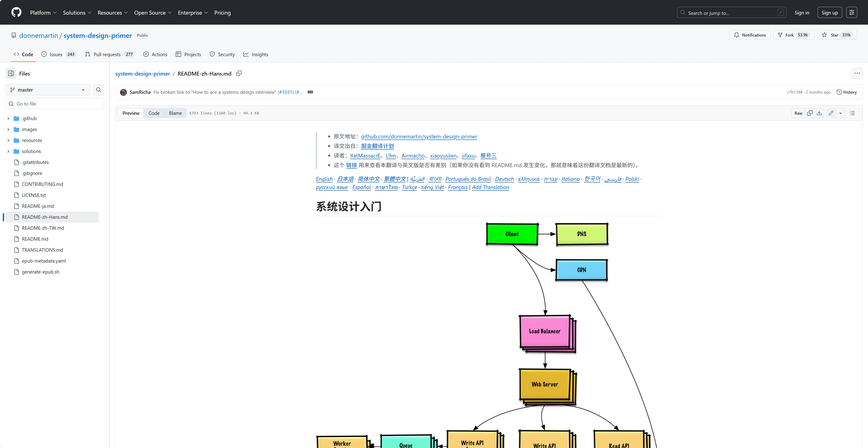Copy the README-zh-Hans.md file path
The width and height of the screenshot is (868, 448).
[239, 74]
